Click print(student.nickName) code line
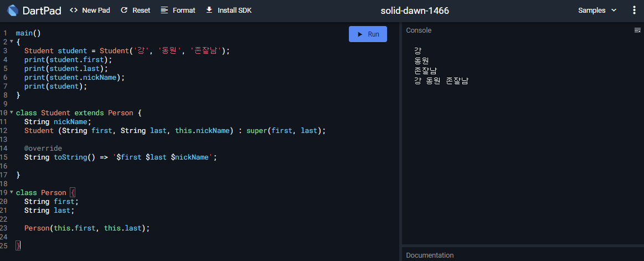Screen dimensions: 644x261 (x=74, y=77)
